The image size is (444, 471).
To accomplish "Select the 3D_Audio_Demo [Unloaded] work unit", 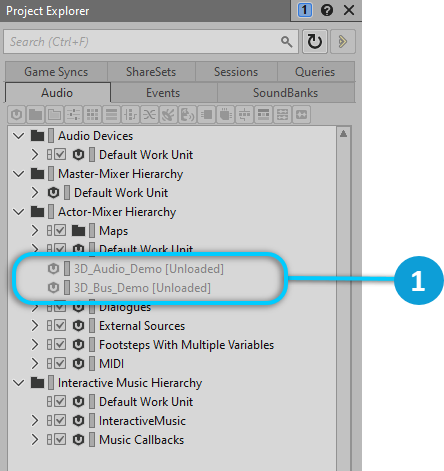I will coord(149,269).
